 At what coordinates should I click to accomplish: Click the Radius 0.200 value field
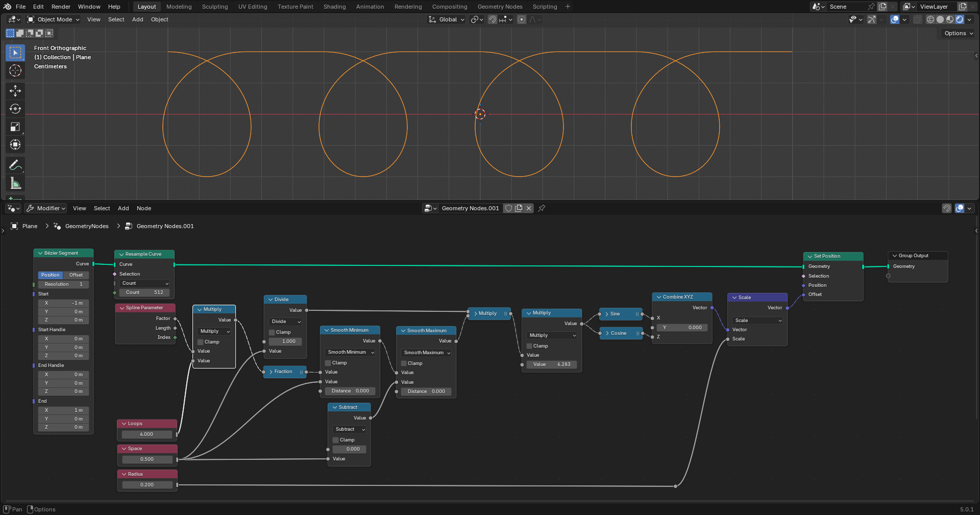point(147,485)
